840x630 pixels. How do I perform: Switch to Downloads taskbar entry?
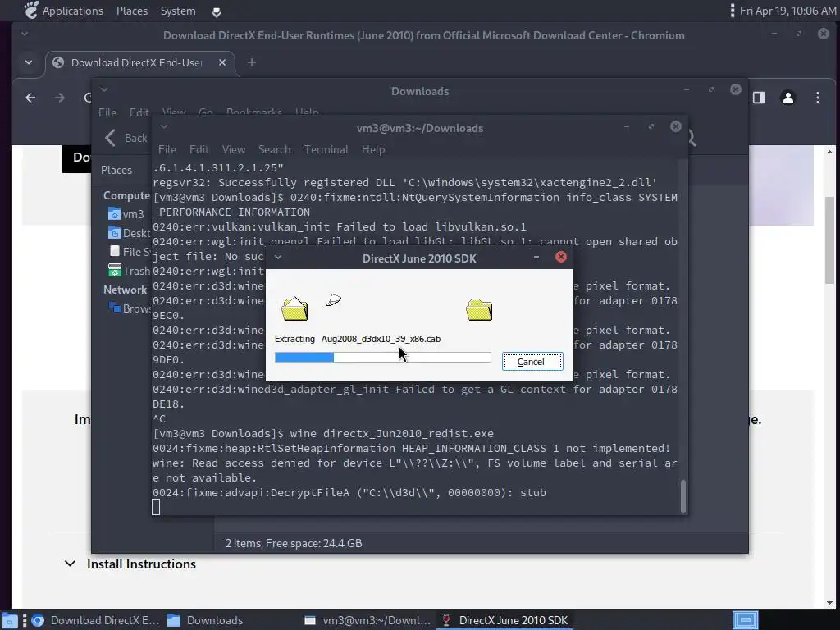point(206,620)
